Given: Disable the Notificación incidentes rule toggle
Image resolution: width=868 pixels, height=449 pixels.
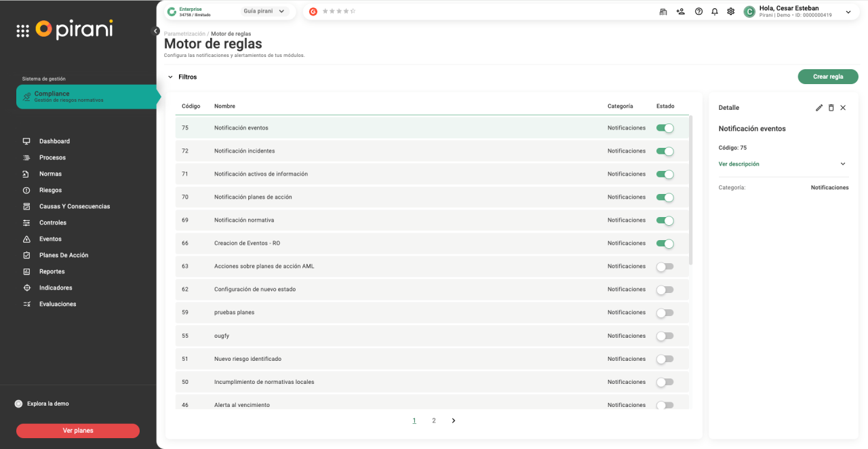Looking at the screenshot, I should point(665,151).
